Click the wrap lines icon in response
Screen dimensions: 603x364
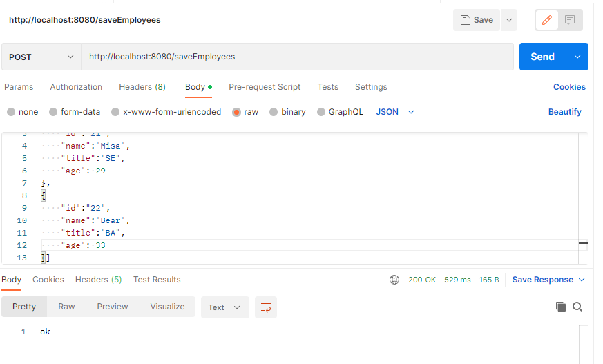point(265,307)
